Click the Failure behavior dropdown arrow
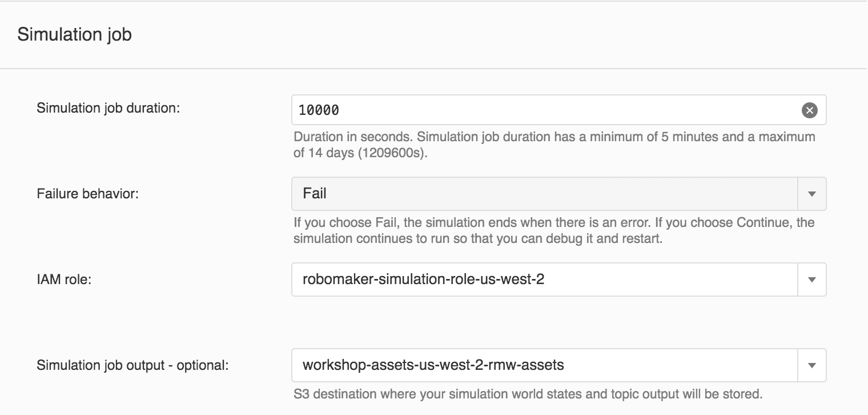The image size is (868, 415). [x=812, y=194]
